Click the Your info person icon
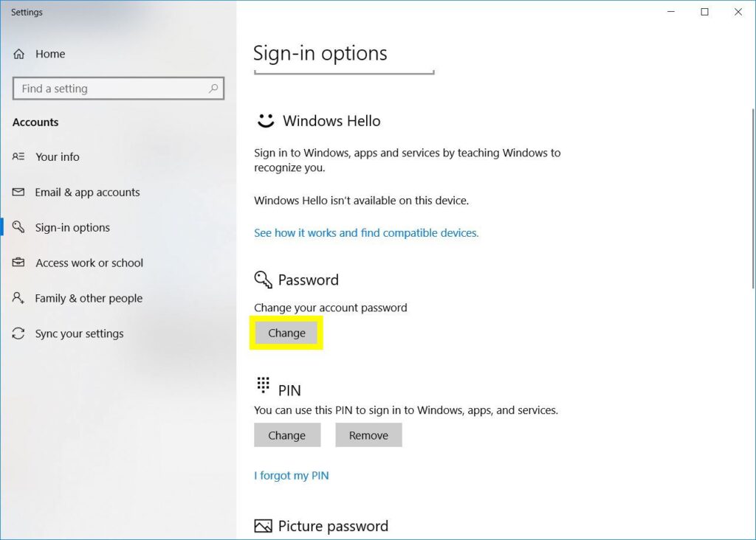Image resolution: width=756 pixels, height=540 pixels. pyautogui.click(x=19, y=156)
